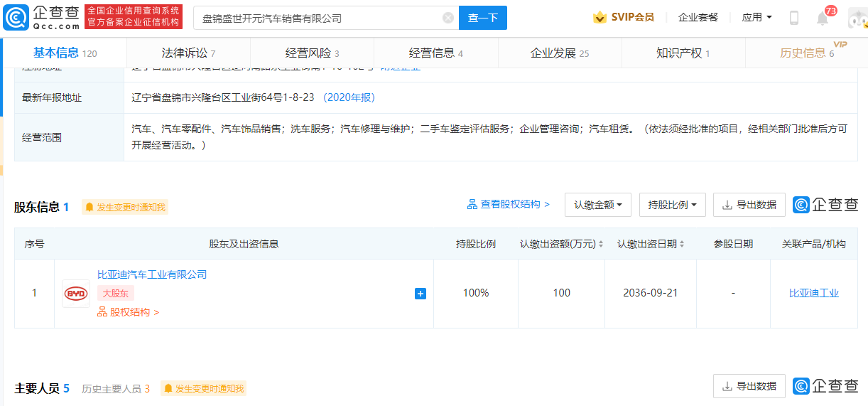This screenshot has height=406, width=868.
Task: Switch to the 企业发展 tab
Action: 560,53
